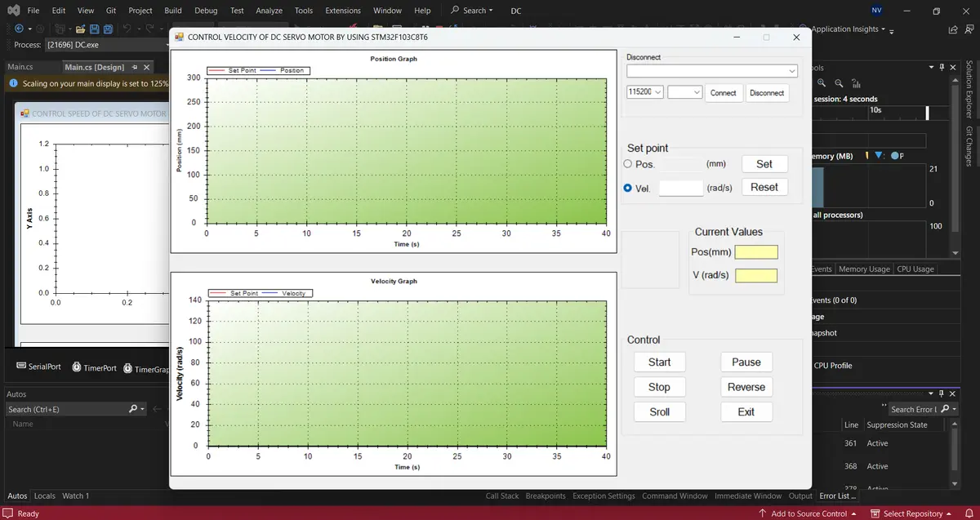Open the Autos search options dropdown arrow

pyautogui.click(x=143, y=409)
